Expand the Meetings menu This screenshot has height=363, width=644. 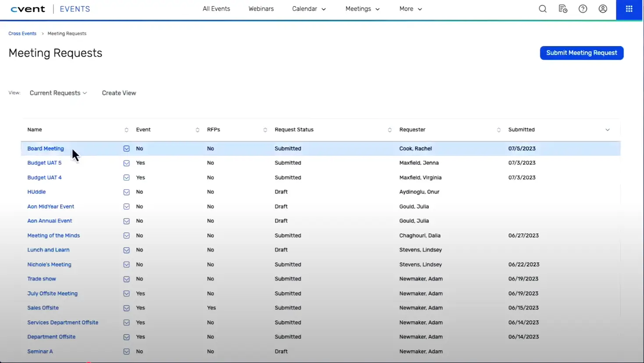point(363,9)
